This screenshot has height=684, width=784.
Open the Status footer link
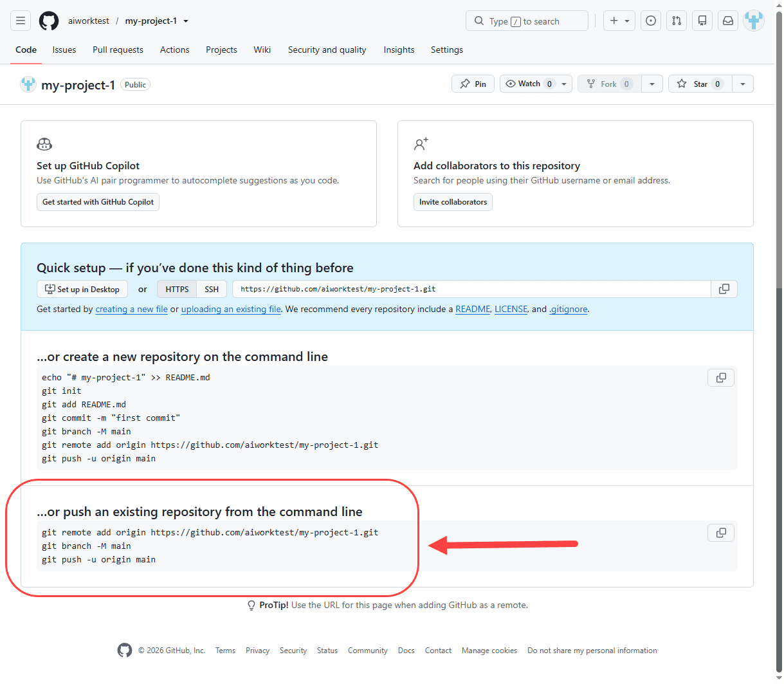327,651
